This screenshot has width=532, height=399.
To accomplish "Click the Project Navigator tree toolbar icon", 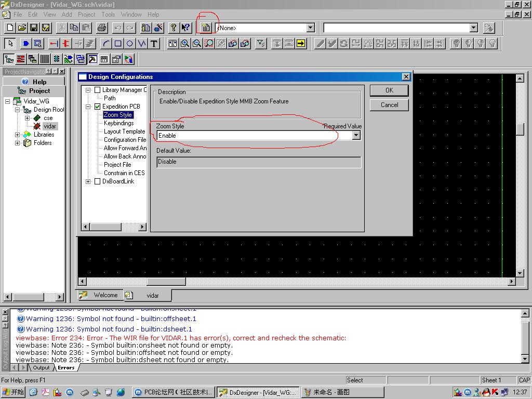I will 9,59.
